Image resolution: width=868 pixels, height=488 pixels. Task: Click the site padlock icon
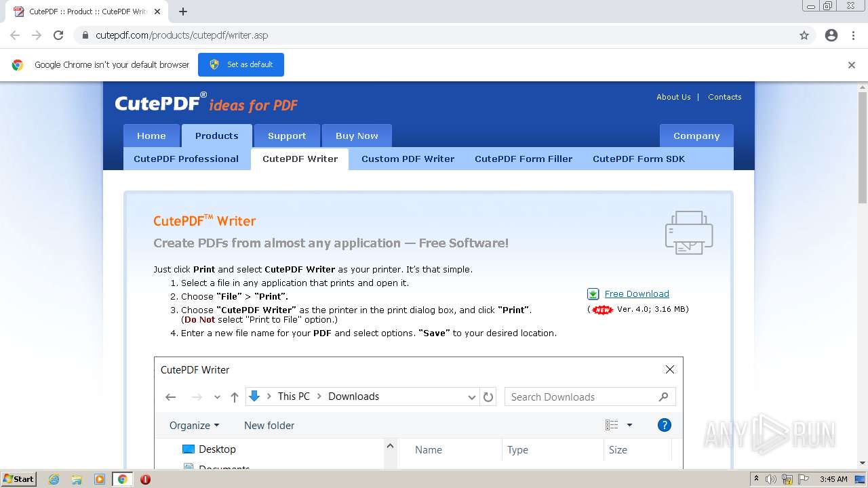(85, 35)
